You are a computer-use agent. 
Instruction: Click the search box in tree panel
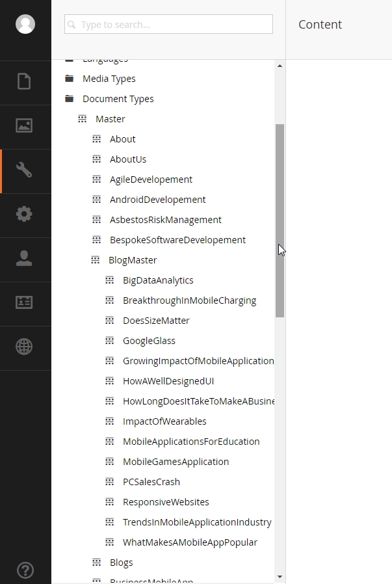(x=169, y=25)
